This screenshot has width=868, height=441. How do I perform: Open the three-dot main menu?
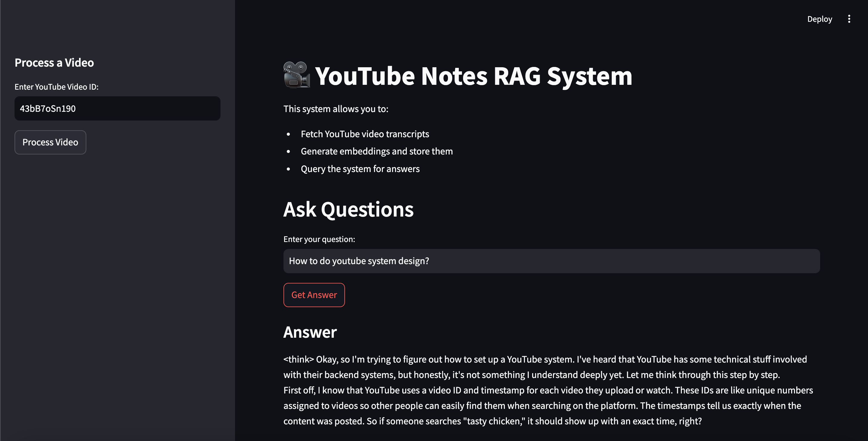pyautogui.click(x=849, y=19)
